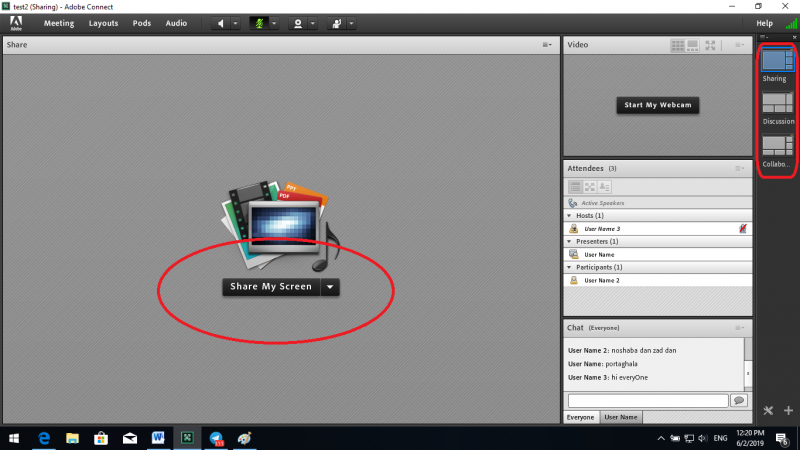The height and width of the screenshot is (450, 800).
Task: Click the Start My Webcam button
Action: [x=657, y=105]
